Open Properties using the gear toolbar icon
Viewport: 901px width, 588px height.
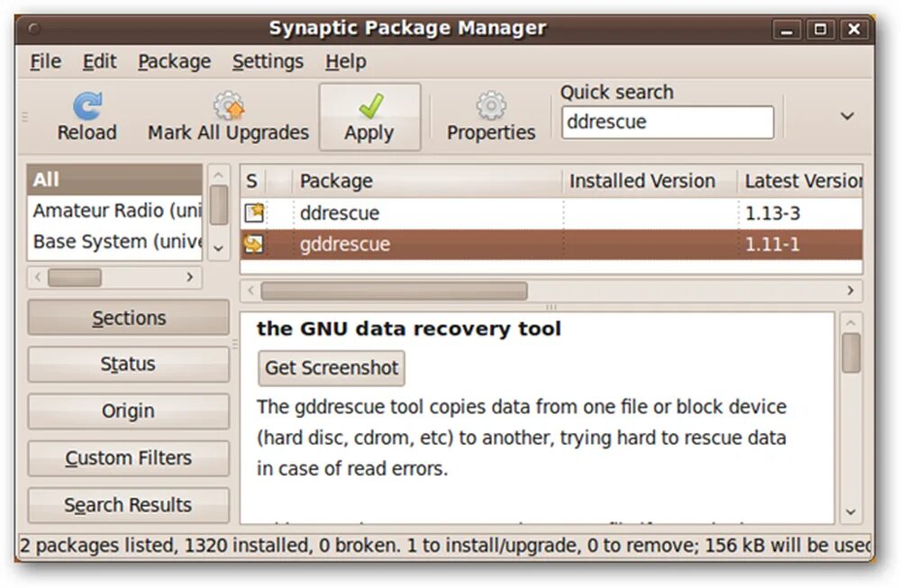(490, 105)
